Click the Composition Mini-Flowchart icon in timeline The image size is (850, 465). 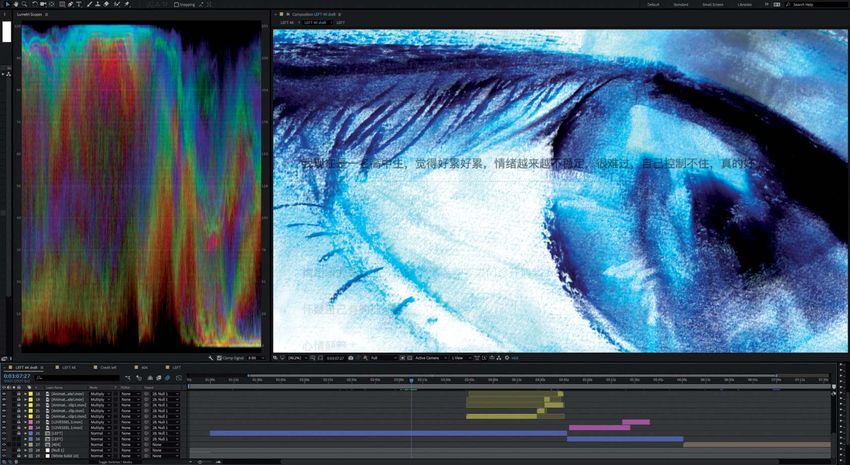coord(128,378)
